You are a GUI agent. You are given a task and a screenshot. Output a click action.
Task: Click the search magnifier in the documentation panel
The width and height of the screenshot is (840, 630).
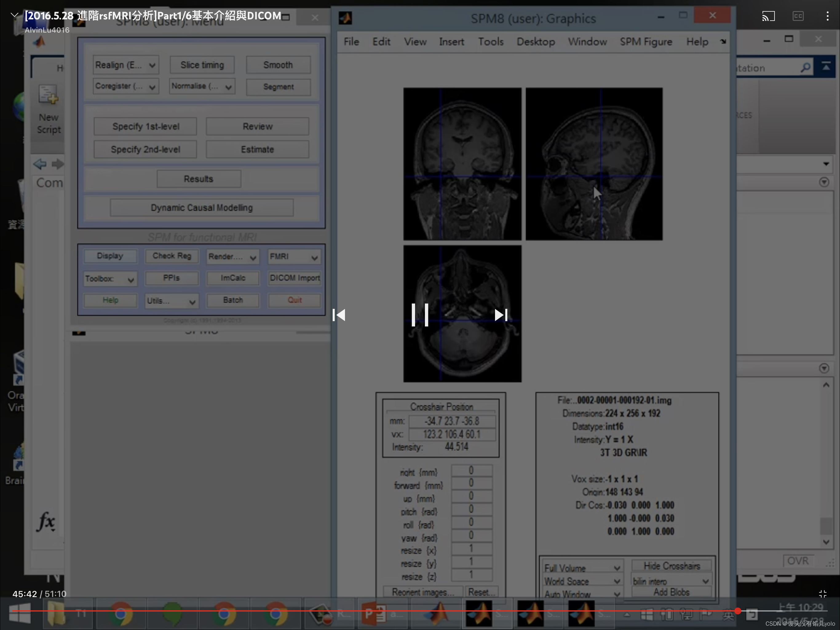[805, 68]
